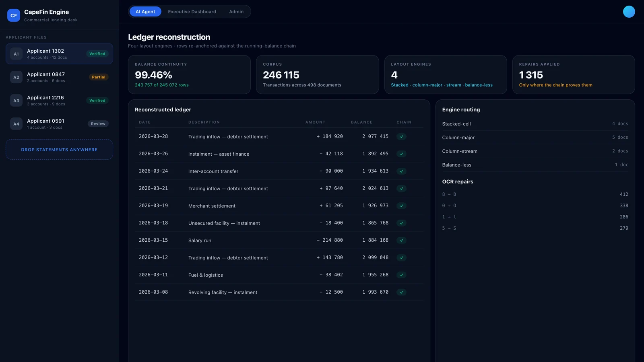Click chain checkmark for Merchant settlement row
The image size is (644, 362).
[401, 206]
